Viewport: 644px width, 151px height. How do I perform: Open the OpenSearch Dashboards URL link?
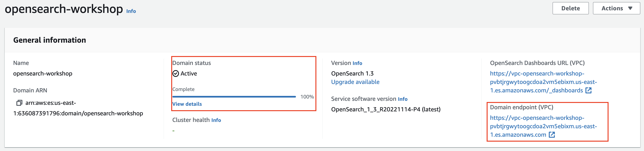point(543,82)
